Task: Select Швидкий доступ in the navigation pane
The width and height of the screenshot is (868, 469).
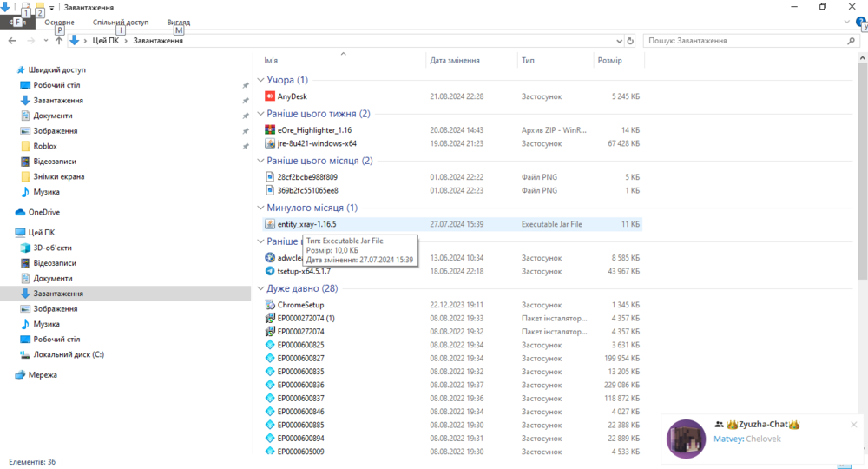Action: tap(57, 69)
